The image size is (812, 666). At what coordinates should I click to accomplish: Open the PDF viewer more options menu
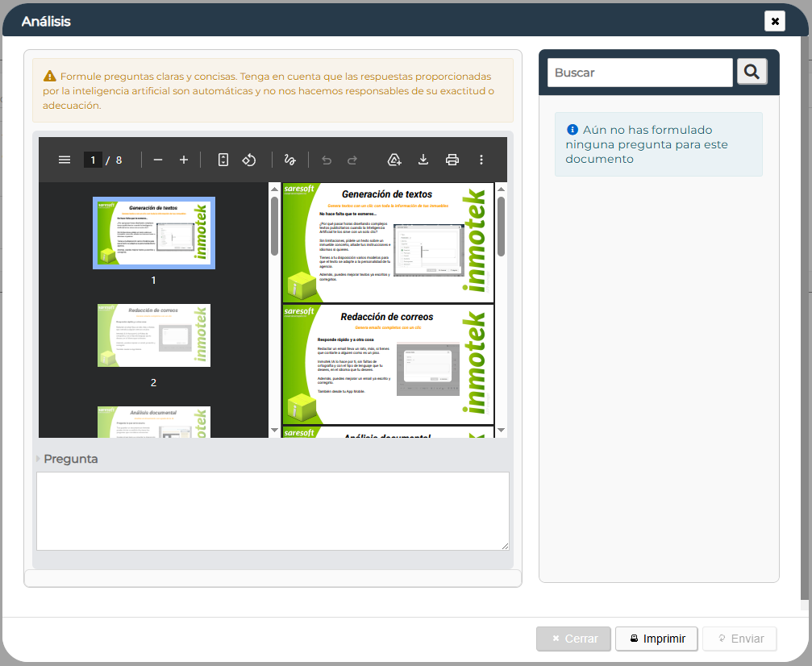pos(481,160)
